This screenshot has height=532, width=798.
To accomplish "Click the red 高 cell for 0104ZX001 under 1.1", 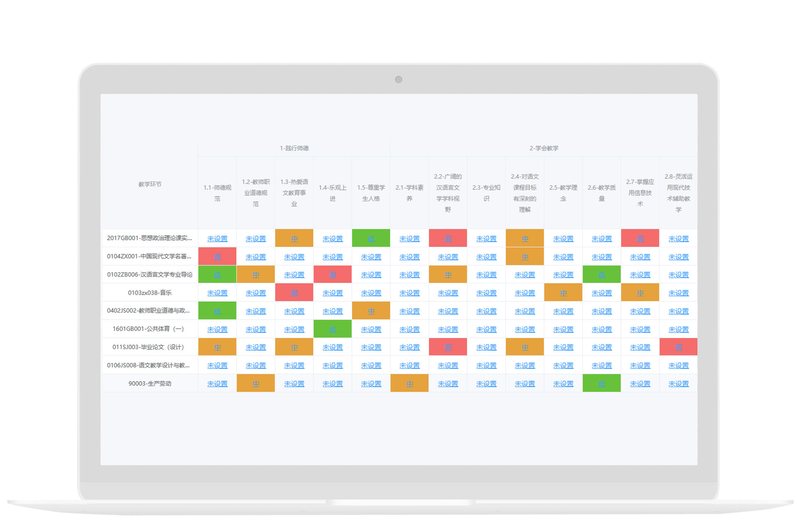I will 217,257.
